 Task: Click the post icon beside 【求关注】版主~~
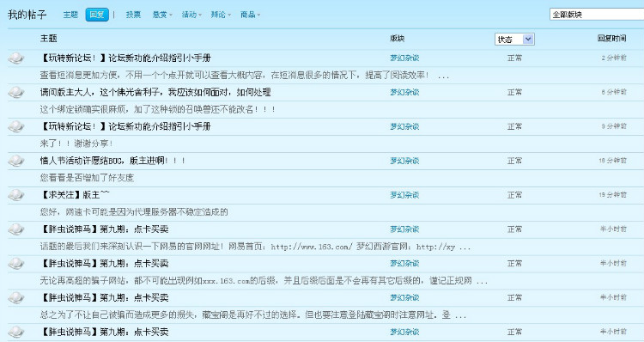tap(16, 195)
